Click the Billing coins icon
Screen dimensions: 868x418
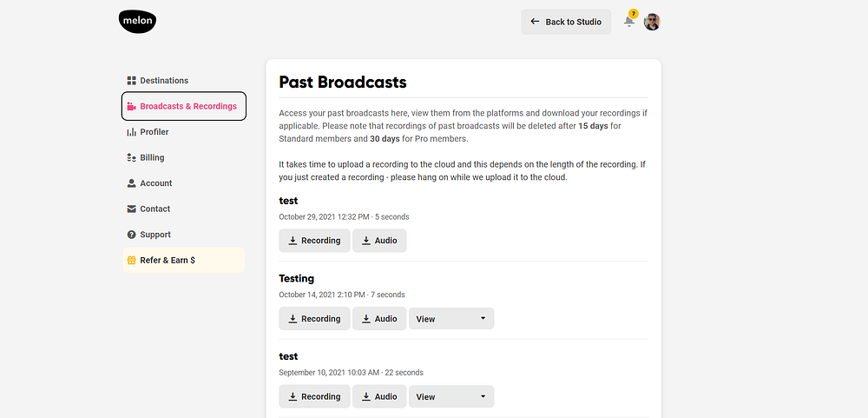(131, 157)
